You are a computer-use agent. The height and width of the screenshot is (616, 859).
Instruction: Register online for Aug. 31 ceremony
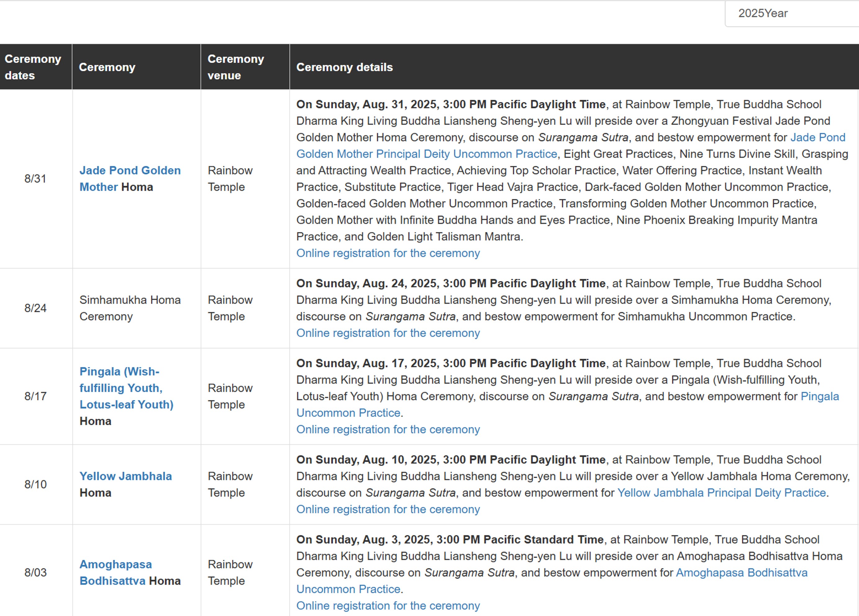388,253
